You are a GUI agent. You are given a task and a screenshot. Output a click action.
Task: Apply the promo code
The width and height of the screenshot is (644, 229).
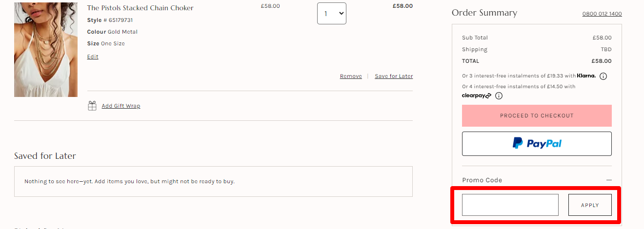(590, 205)
